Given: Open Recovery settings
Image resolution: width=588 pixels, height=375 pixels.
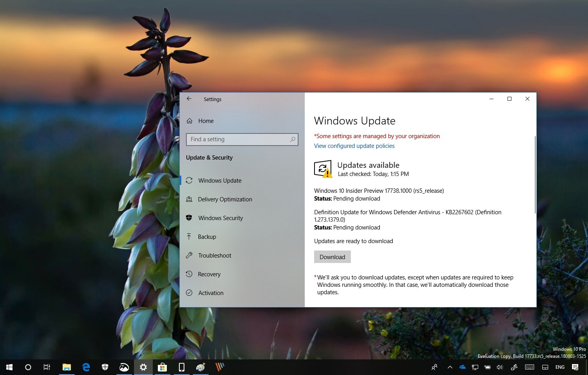Looking at the screenshot, I should tap(209, 274).
